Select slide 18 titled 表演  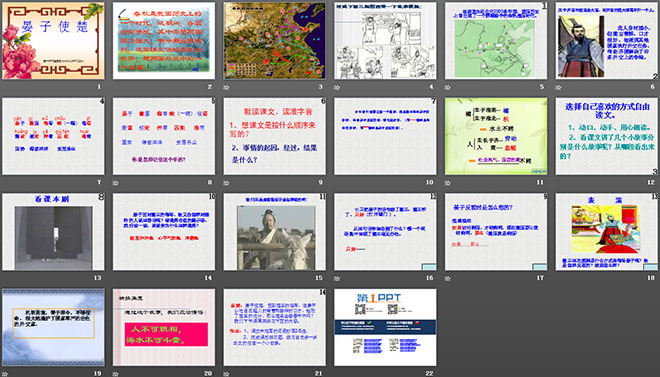pos(607,231)
